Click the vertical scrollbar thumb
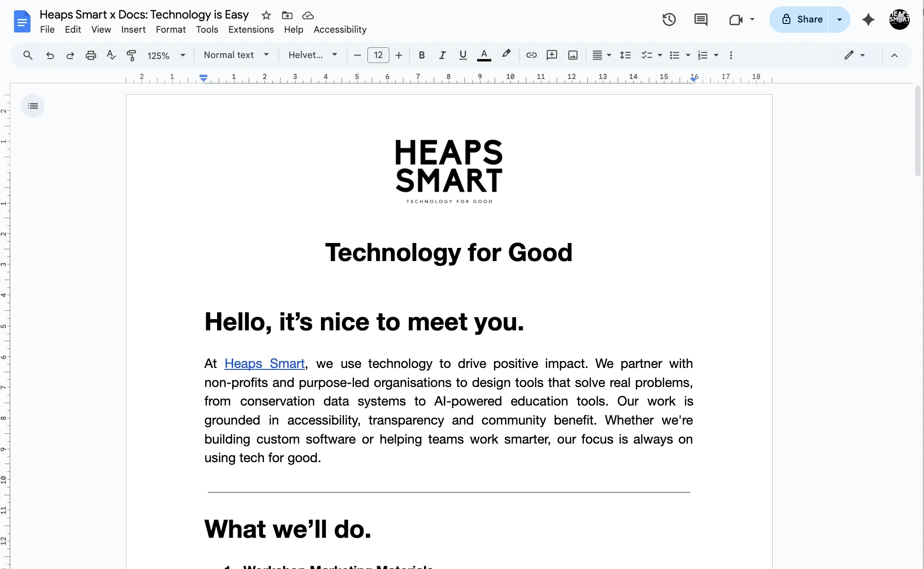 tap(918, 131)
